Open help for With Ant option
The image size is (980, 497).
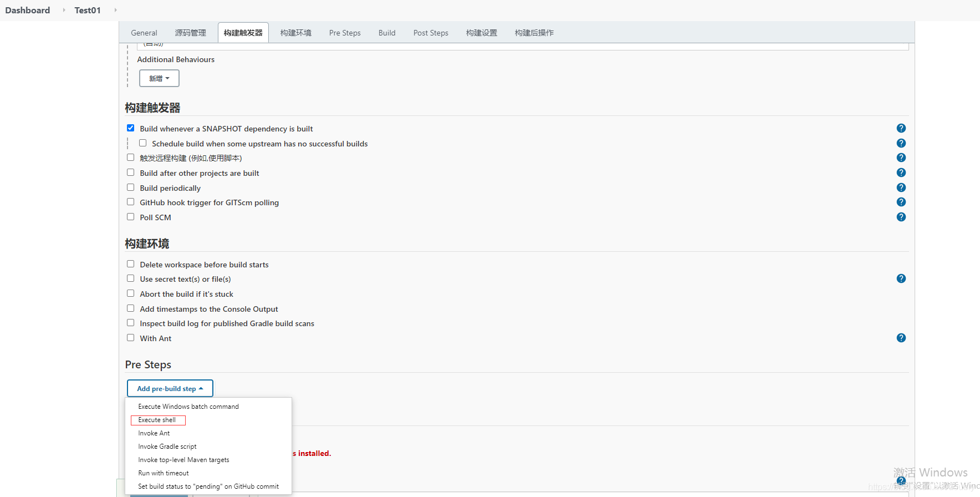pos(901,338)
